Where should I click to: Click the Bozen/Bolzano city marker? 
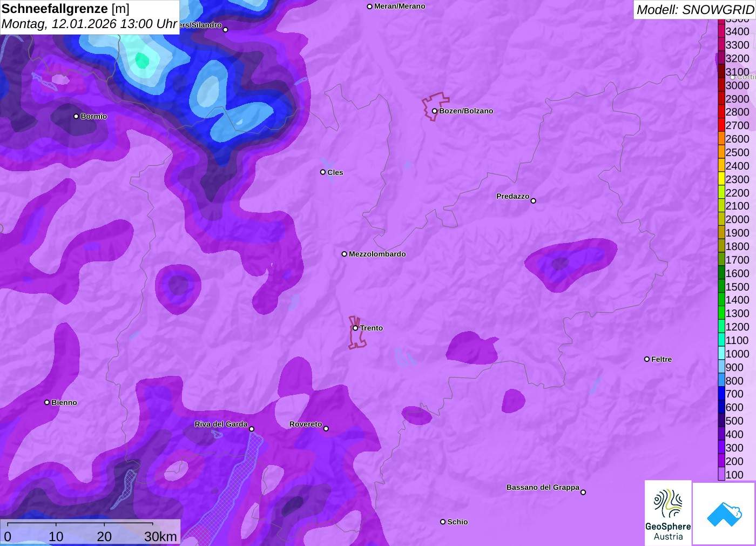point(434,111)
